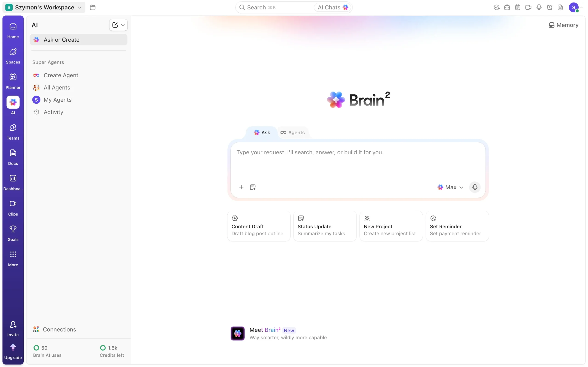The width and height of the screenshot is (588, 367).
Task: Click the prompt template icon beside plus
Action: click(253, 187)
